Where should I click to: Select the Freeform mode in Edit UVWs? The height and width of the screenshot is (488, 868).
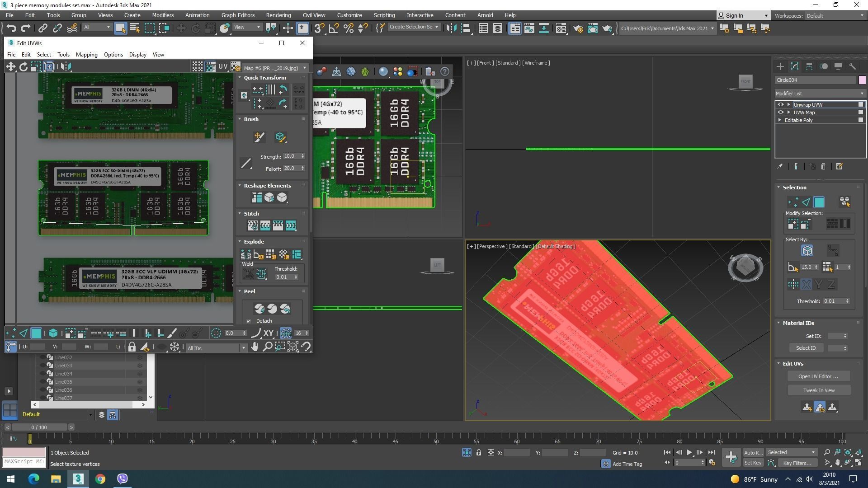[49, 67]
